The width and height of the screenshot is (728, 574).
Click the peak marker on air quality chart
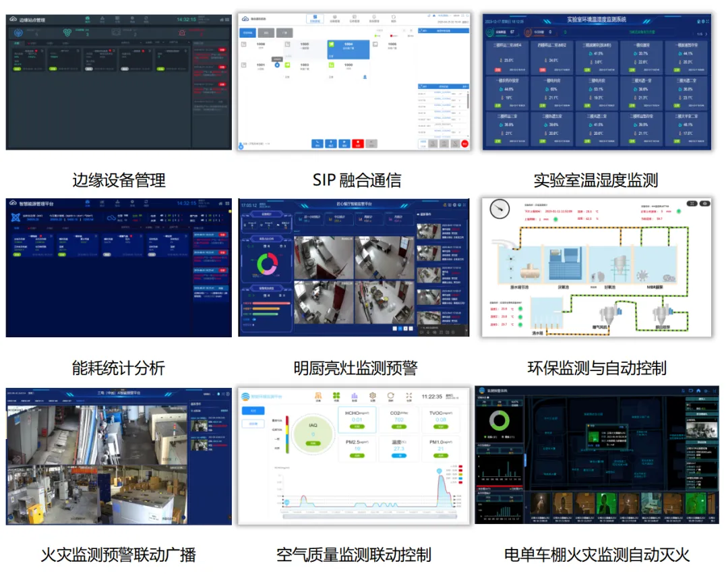[x=439, y=471]
